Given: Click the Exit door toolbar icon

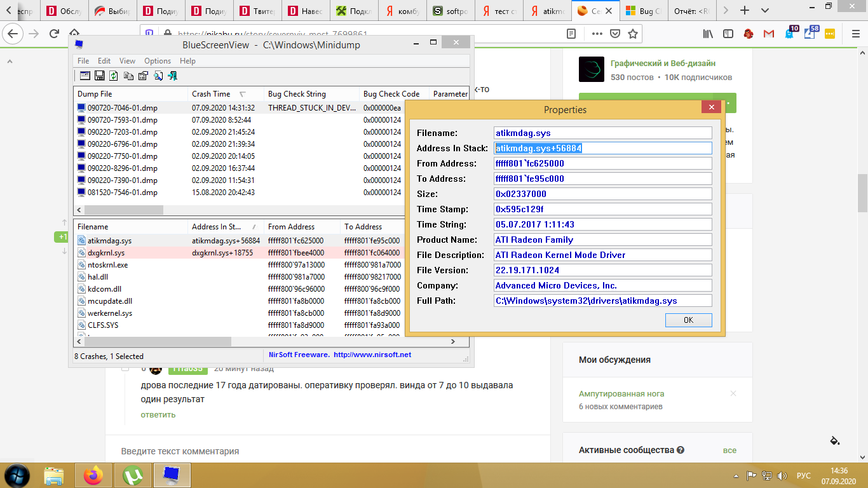Looking at the screenshot, I should (172, 76).
